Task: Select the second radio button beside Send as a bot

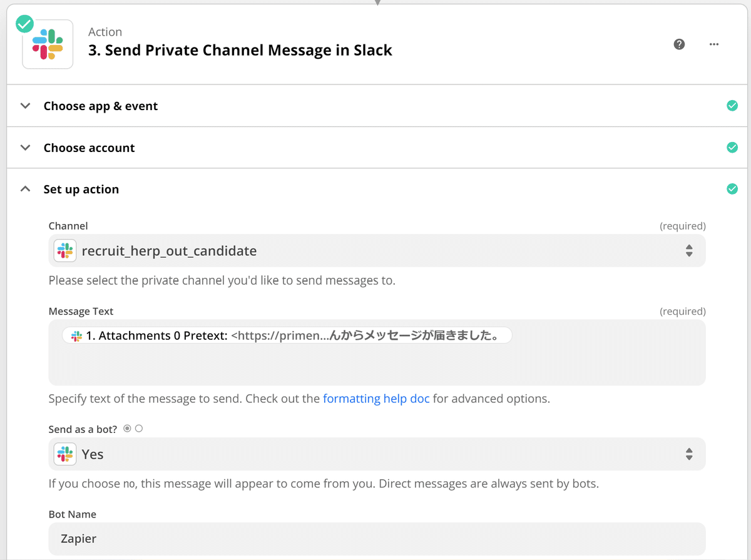Action: click(x=139, y=429)
